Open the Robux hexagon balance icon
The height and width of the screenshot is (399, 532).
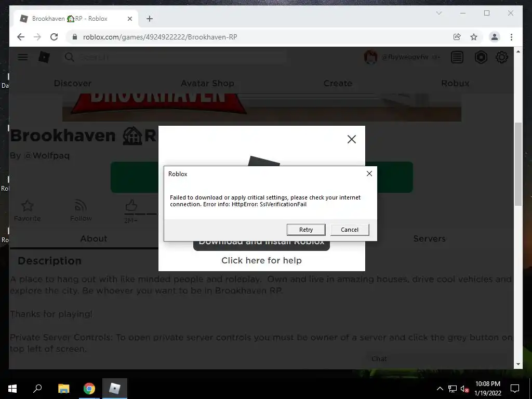[481, 57]
